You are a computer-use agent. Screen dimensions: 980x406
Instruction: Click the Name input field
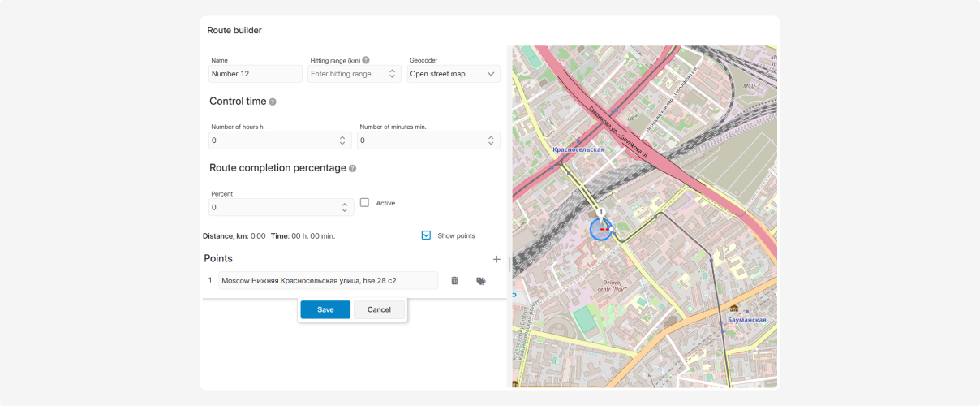point(255,74)
